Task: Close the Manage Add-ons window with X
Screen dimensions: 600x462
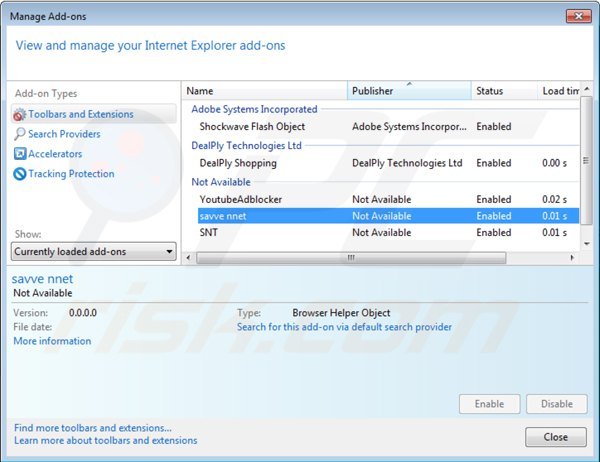Action: click(x=579, y=16)
